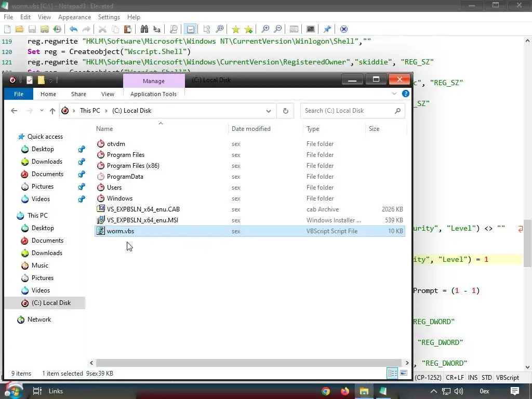
Task: Sort files by the Date modified column
Action: 265,129
